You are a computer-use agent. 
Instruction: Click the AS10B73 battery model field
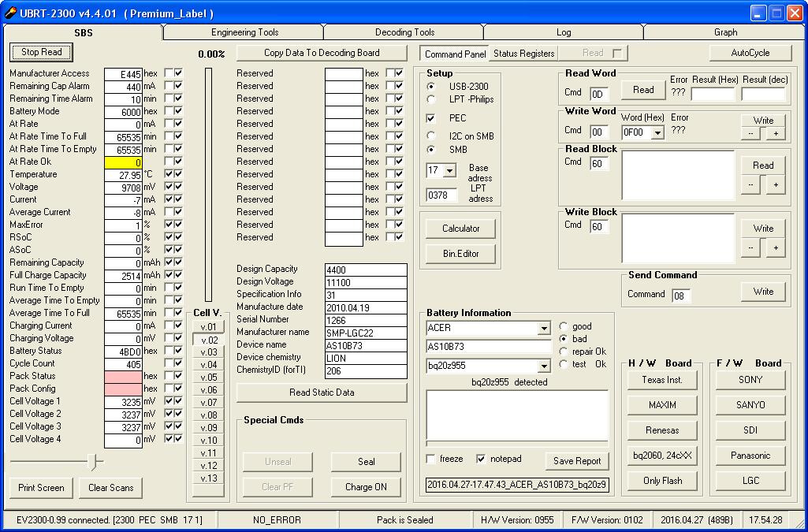[489, 347]
